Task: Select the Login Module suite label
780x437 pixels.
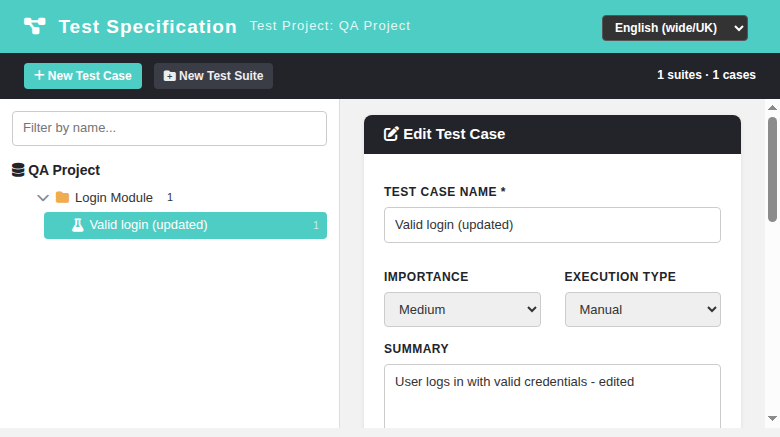Action: [113, 198]
